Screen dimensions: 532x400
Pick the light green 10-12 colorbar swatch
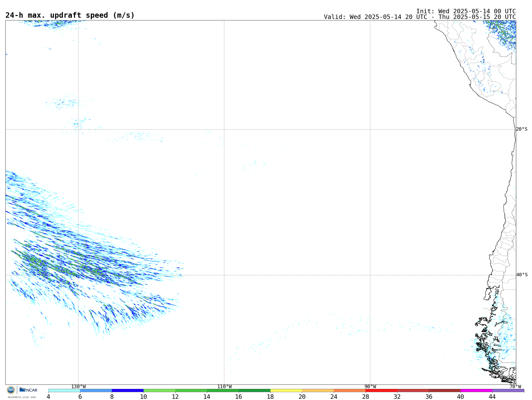159,391
